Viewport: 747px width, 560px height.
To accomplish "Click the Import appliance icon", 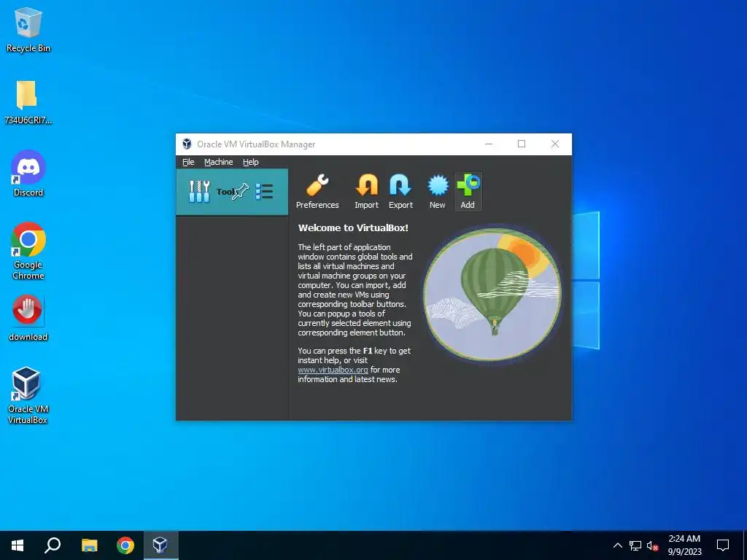I will (366, 192).
